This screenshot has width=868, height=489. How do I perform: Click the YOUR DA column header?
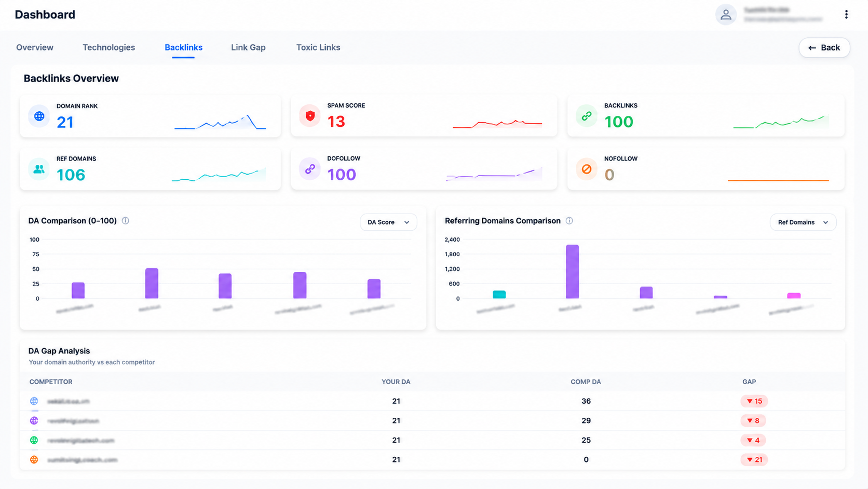tap(396, 382)
